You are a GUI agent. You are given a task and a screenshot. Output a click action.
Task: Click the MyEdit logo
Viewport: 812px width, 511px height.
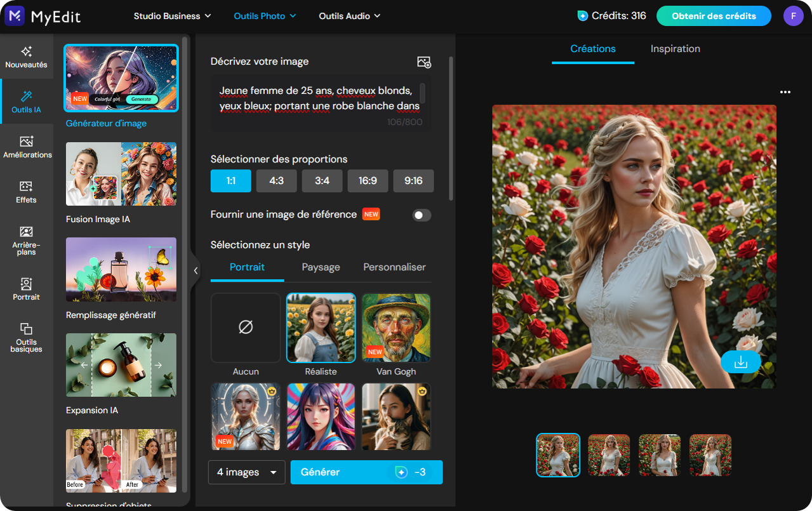click(x=43, y=16)
